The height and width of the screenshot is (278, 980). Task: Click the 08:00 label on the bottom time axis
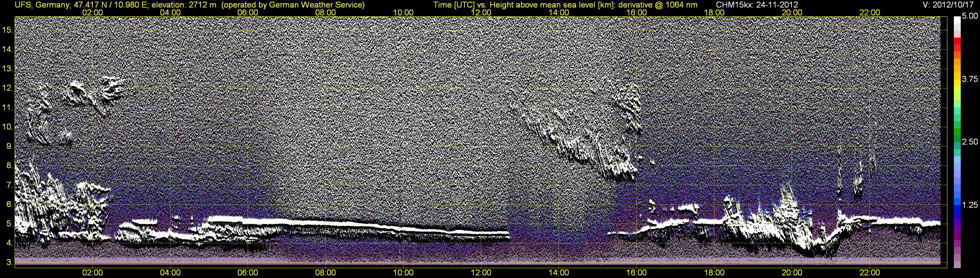(x=326, y=273)
